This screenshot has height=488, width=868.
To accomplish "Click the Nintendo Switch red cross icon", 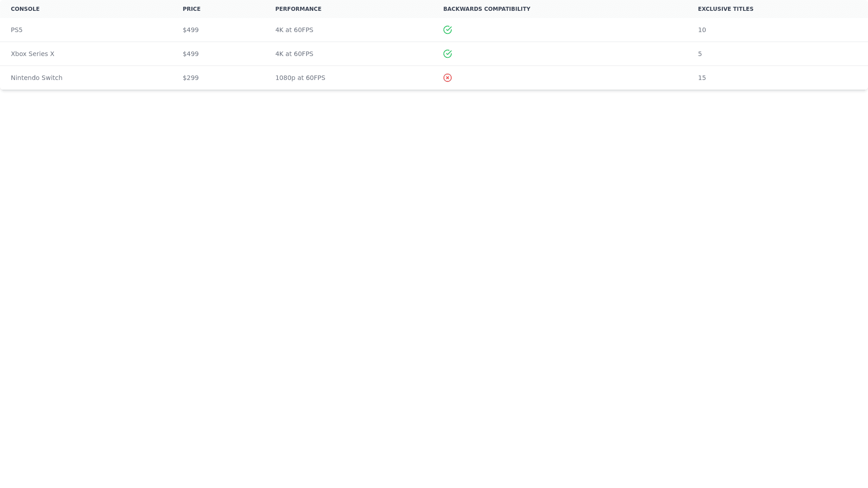I will tap(448, 78).
